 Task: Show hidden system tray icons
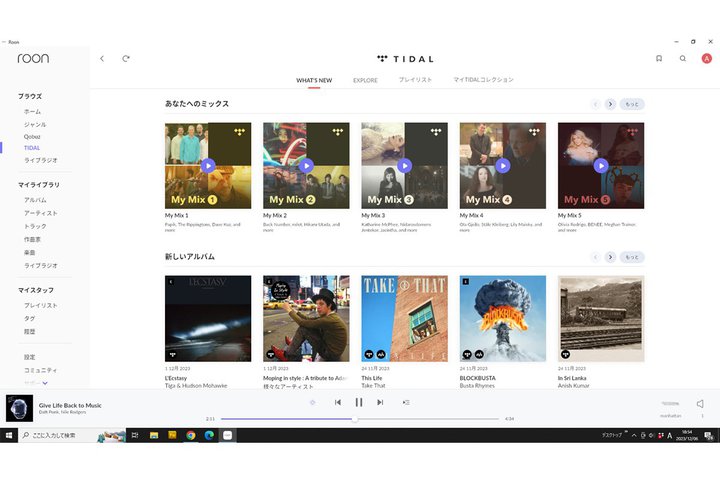(634, 435)
